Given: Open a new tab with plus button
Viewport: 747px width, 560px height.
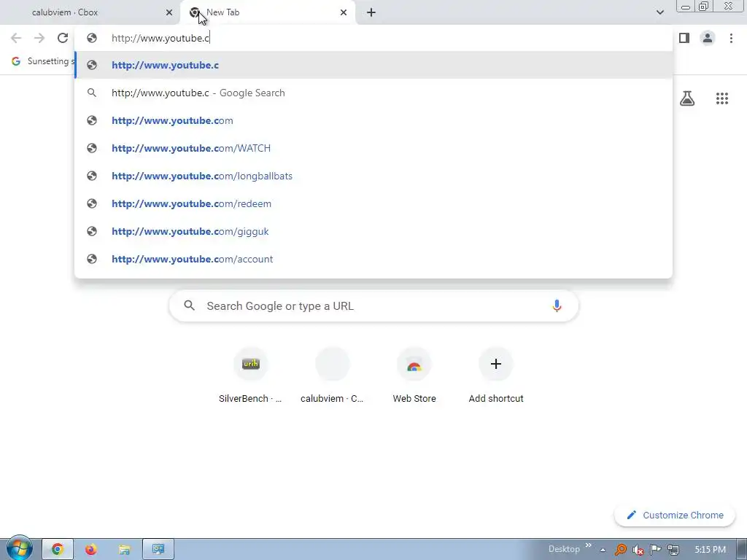Looking at the screenshot, I should (x=371, y=12).
